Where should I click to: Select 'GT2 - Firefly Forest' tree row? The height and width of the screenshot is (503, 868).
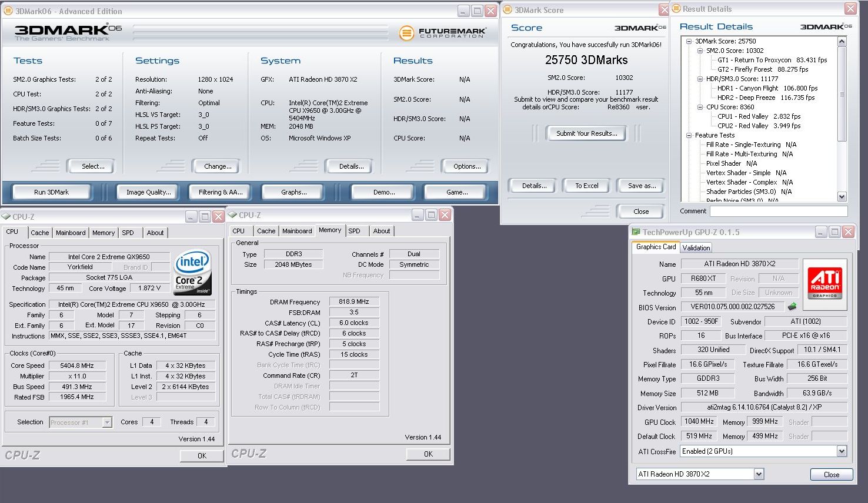click(763, 69)
